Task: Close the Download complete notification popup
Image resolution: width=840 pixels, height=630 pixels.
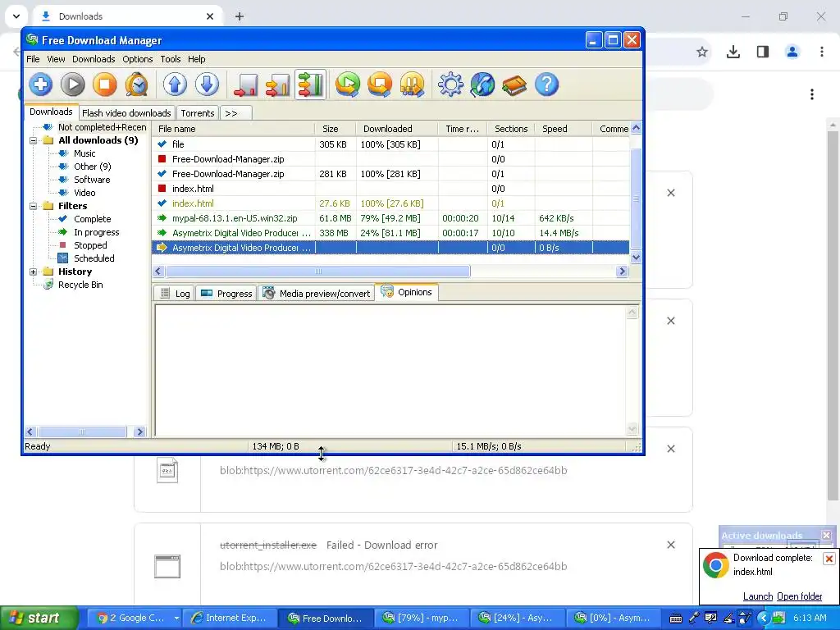Action: (829, 559)
